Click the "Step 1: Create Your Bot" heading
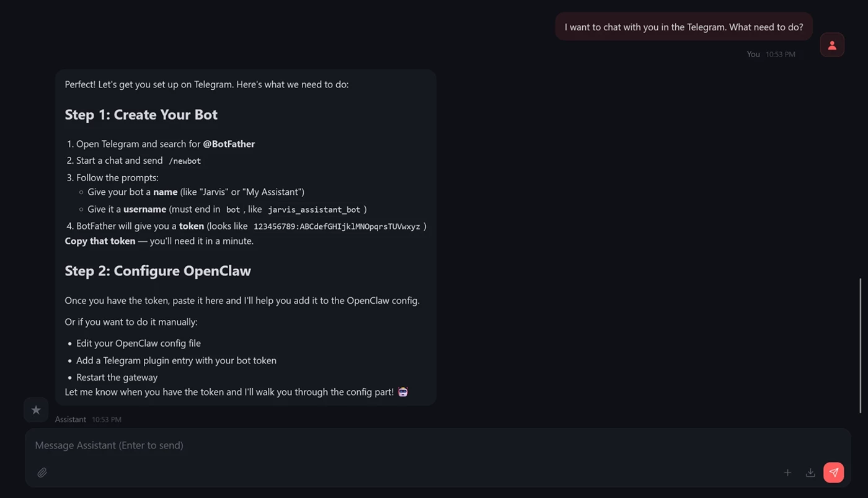 pos(141,115)
